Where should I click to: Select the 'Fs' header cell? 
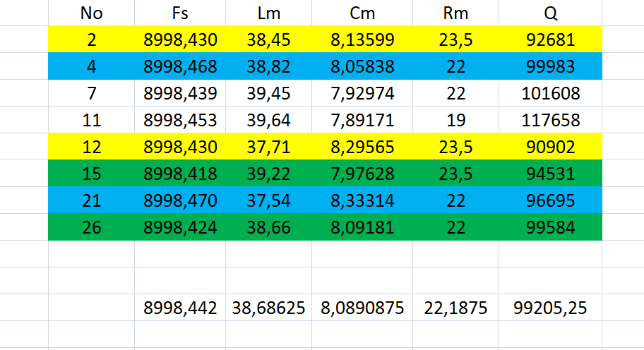[x=180, y=13]
